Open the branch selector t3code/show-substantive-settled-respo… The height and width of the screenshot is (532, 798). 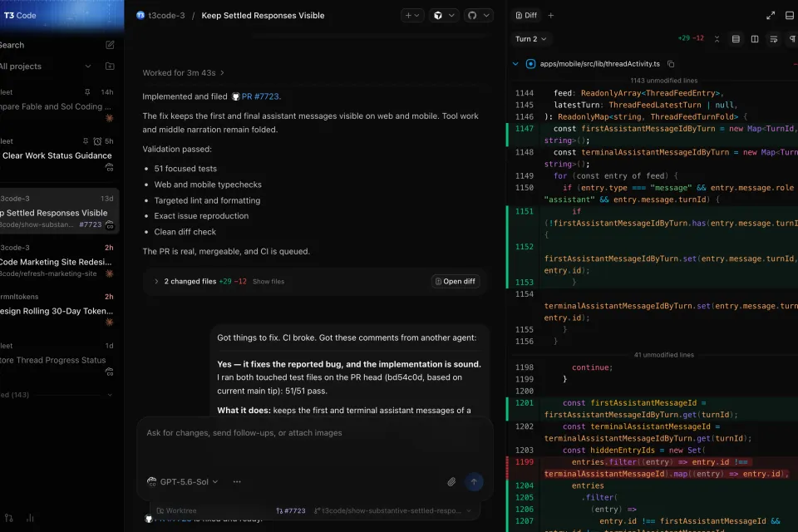[392, 510]
